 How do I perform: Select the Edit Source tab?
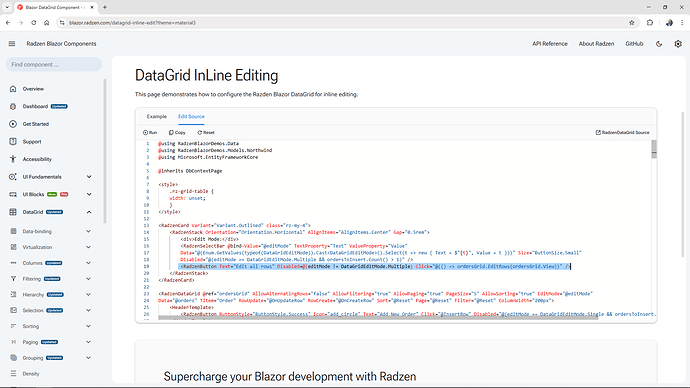click(x=191, y=117)
